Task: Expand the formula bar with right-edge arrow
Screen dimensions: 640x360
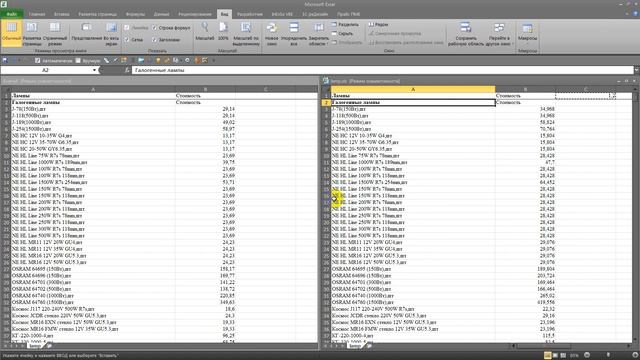Action: [636, 70]
